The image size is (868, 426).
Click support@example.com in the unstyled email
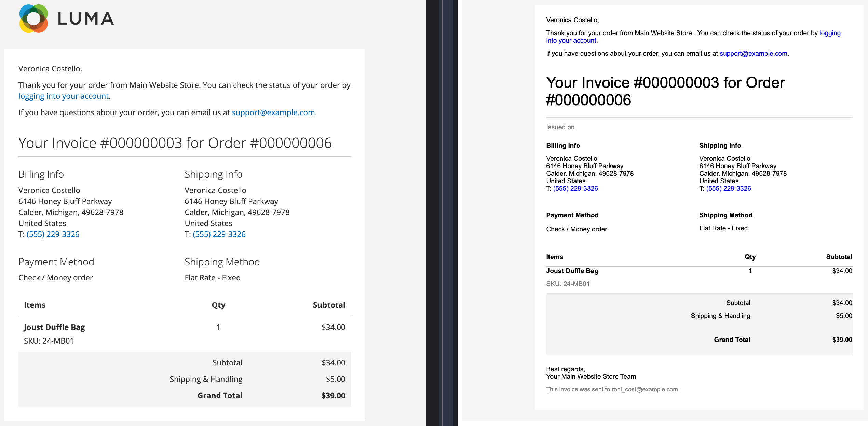[x=754, y=53]
